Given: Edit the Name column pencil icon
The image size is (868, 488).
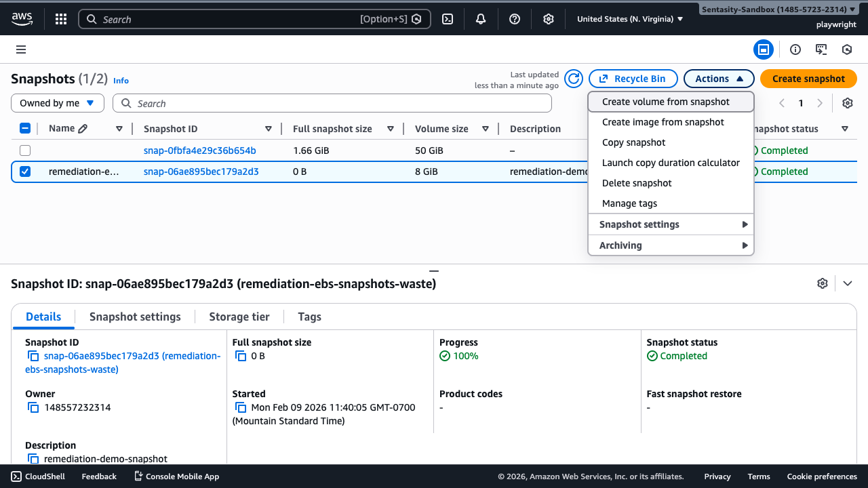Looking at the screenshot, I should (83, 129).
